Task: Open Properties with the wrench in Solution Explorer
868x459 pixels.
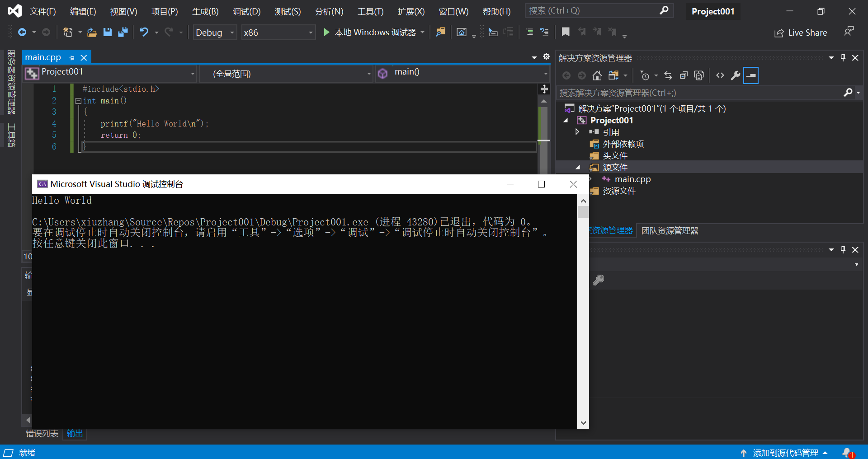Action: point(736,75)
